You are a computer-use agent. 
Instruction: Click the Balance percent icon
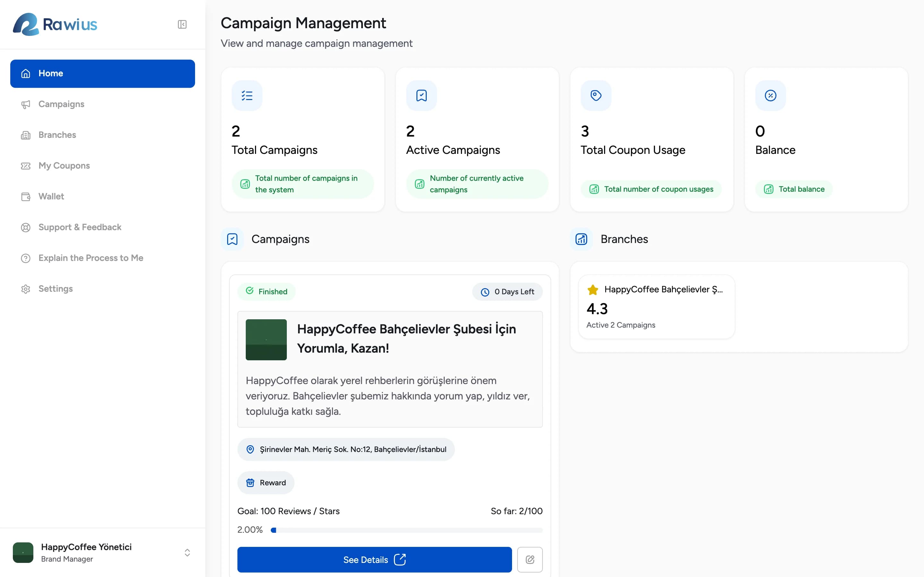[770, 96]
